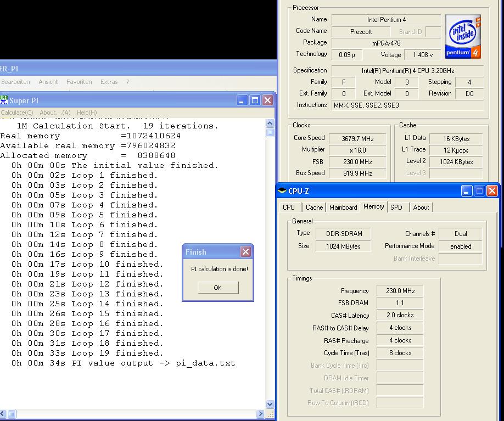
Task: Click the Voltage value 1.408 v
Action: click(x=423, y=55)
